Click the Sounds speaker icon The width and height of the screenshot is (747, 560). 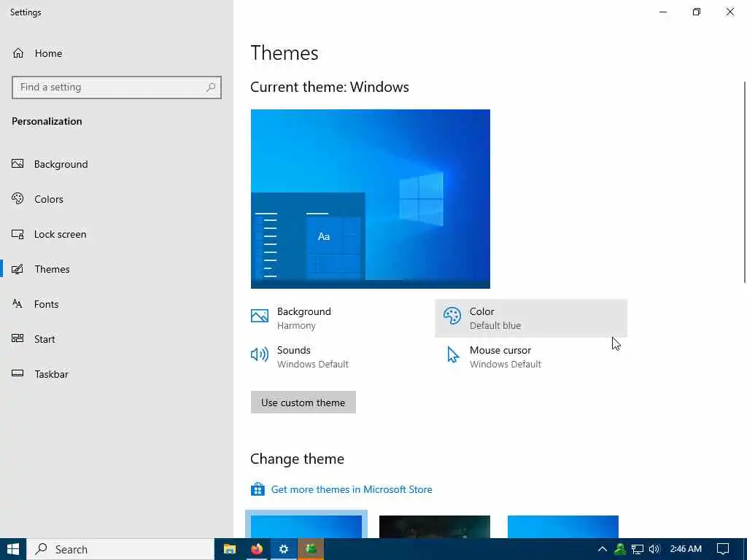(x=260, y=354)
